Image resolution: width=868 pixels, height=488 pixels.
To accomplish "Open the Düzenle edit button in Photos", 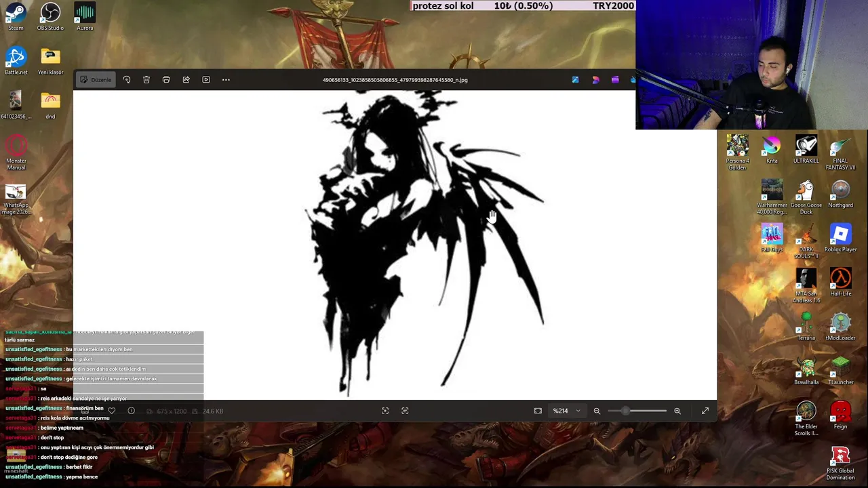I will point(95,80).
